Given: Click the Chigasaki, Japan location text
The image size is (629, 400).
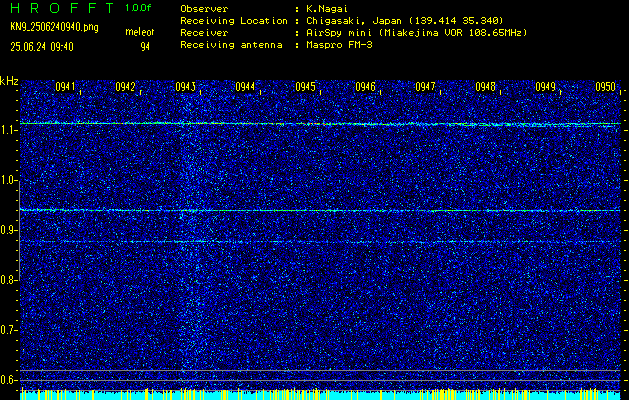Looking at the screenshot, I should point(405,20).
